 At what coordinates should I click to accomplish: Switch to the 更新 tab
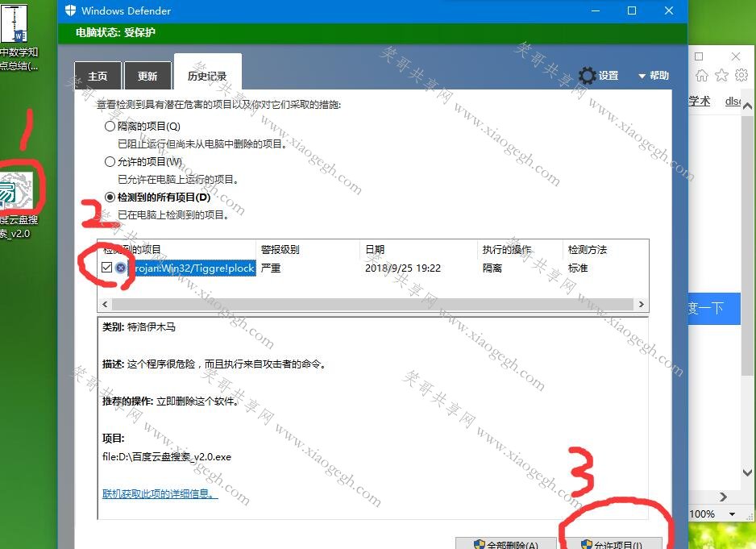click(147, 76)
